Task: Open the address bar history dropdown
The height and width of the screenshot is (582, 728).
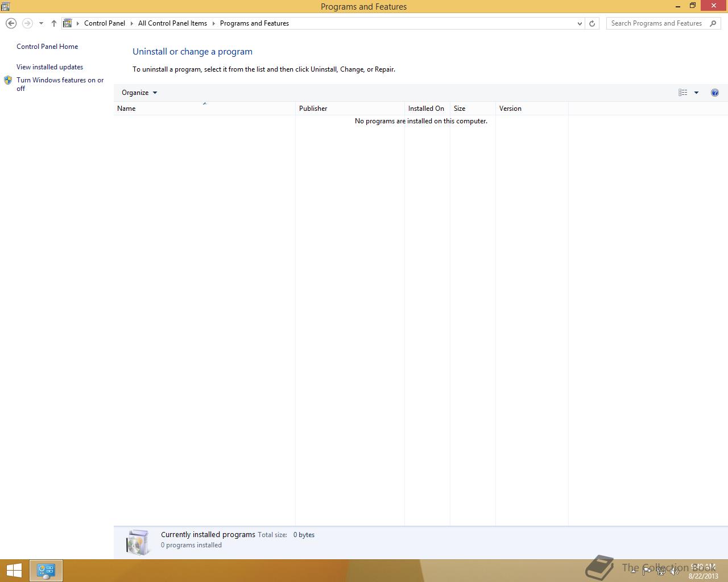Action: [580, 23]
